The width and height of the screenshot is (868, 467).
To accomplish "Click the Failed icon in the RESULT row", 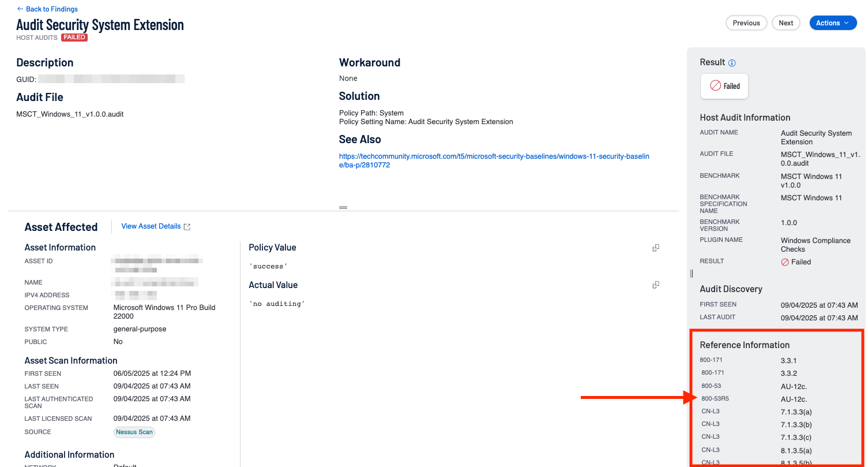I will click(x=785, y=262).
